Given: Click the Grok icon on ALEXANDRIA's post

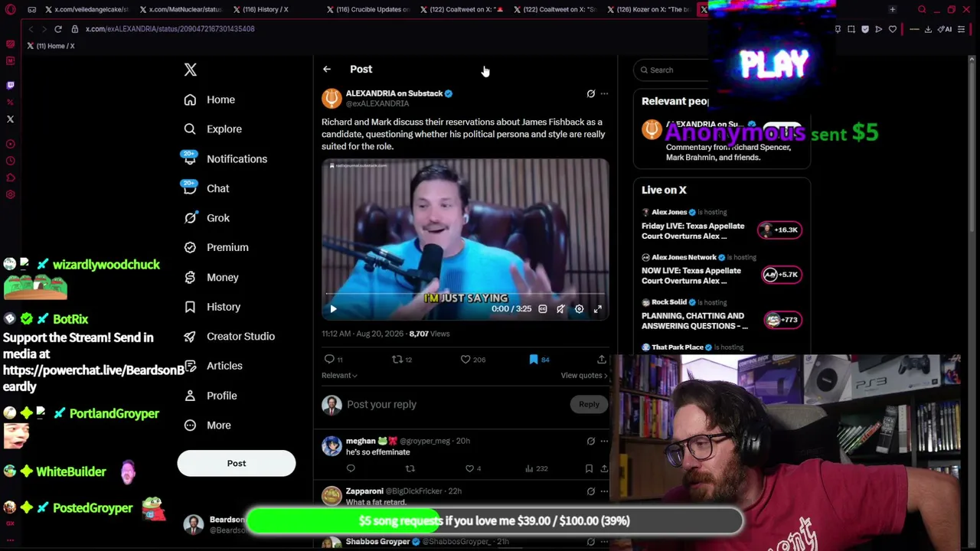Looking at the screenshot, I should (590, 93).
